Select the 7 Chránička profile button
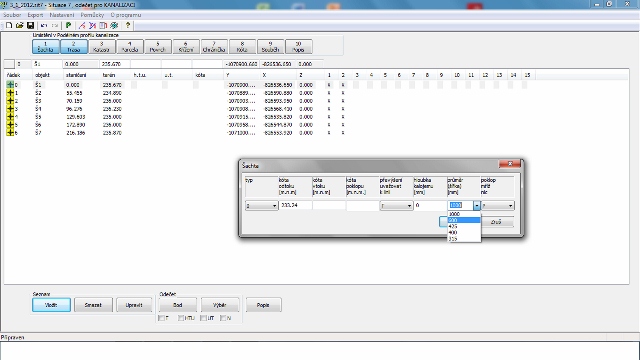 pos(214,47)
